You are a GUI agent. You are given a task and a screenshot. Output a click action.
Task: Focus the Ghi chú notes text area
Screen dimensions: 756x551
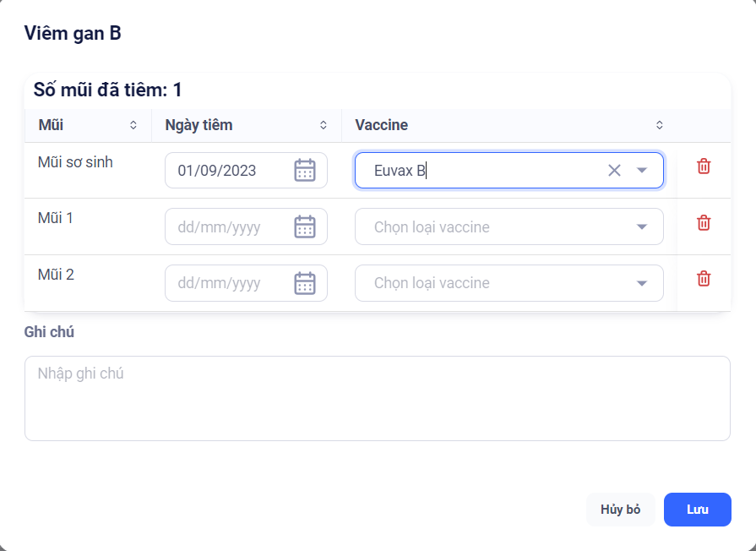377,398
